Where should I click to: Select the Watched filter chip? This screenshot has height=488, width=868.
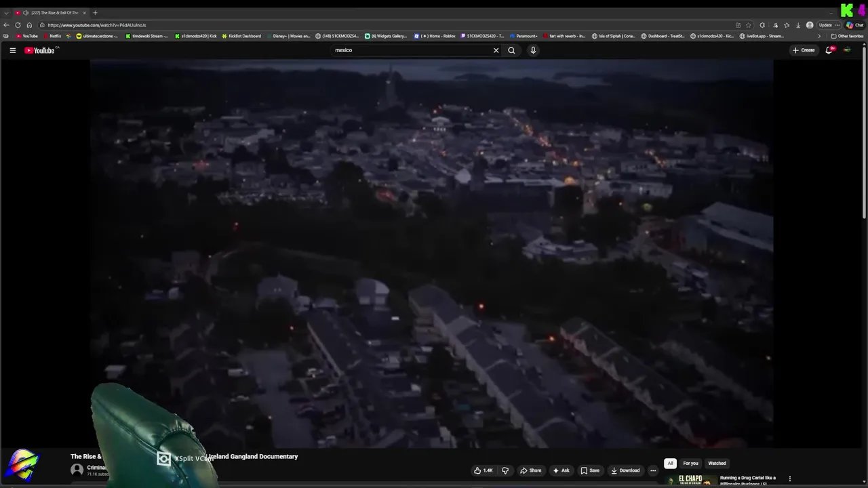(x=717, y=464)
